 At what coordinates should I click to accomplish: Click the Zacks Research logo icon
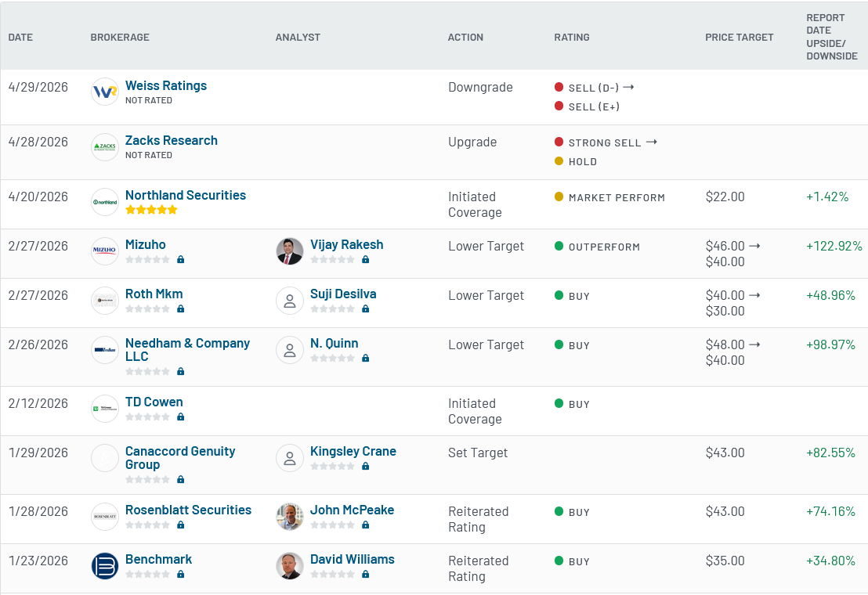tap(105, 147)
